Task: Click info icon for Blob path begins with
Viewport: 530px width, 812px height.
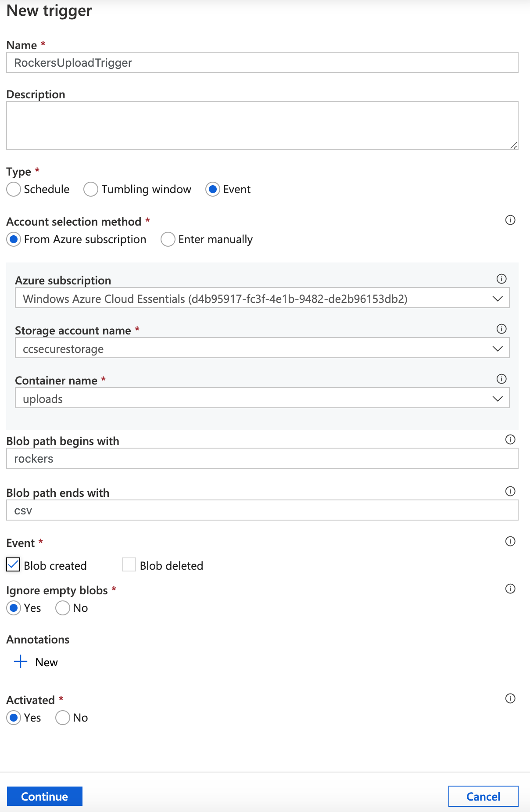Action: point(510,439)
